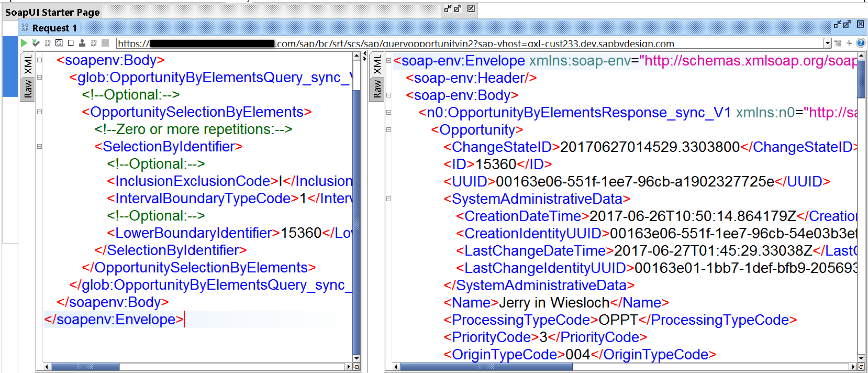Switch request editor to XML tab
Viewport: 868px width, 373px height.
point(28,64)
